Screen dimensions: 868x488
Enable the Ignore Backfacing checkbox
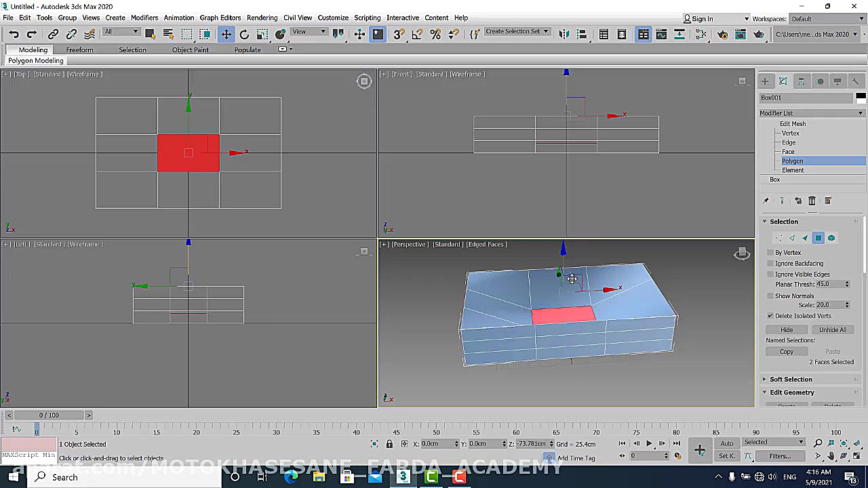[x=770, y=264]
